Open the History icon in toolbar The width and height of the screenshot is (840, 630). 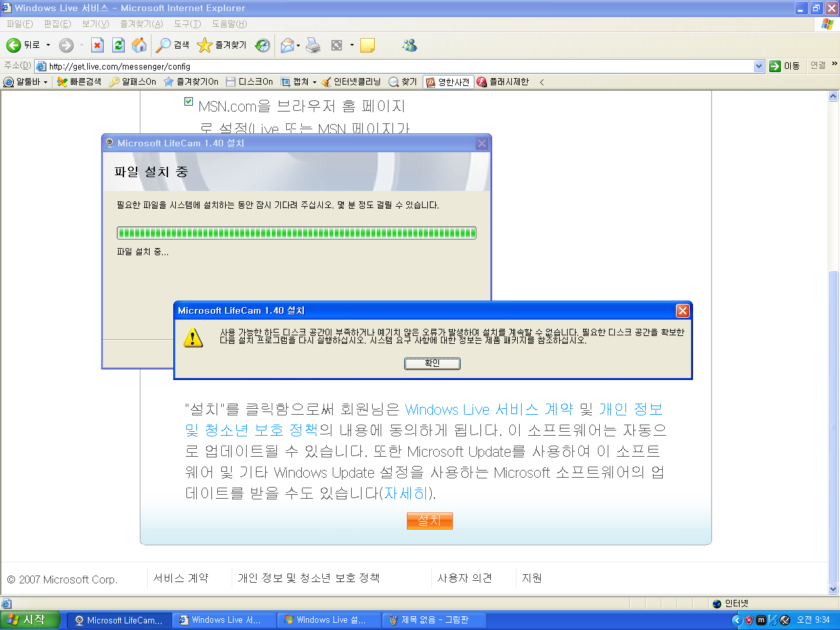[x=262, y=45]
